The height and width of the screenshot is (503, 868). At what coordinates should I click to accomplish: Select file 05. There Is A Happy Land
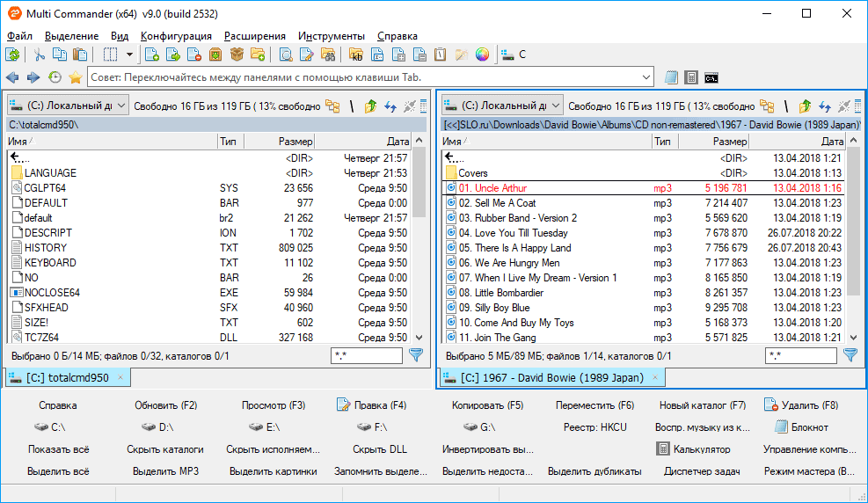pyautogui.click(x=643, y=248)
